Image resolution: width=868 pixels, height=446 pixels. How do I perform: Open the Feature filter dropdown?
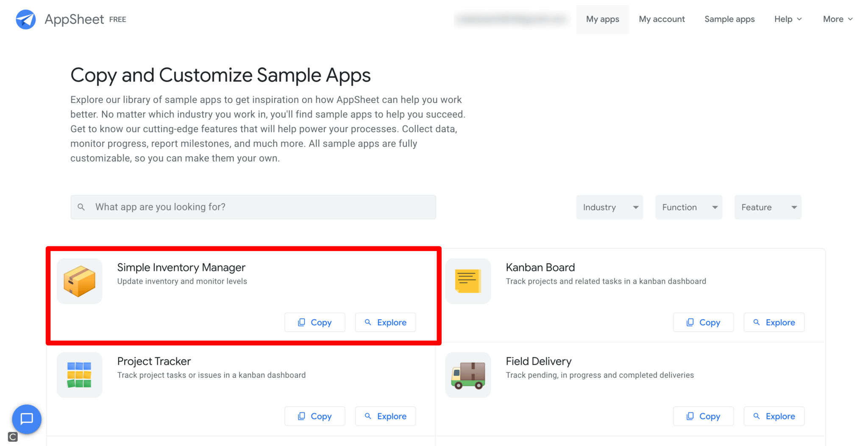point(767,207)
